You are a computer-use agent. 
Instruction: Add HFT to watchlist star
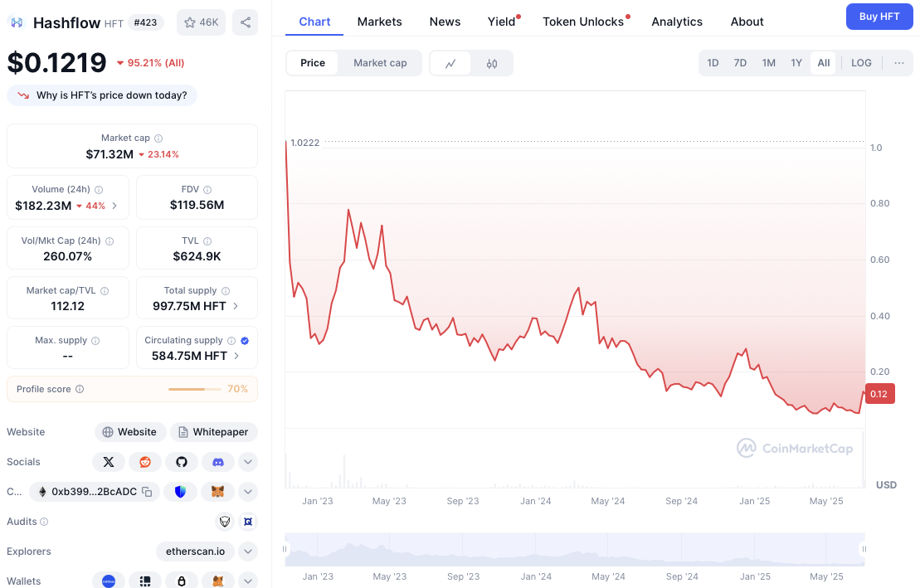coord(201,22)
